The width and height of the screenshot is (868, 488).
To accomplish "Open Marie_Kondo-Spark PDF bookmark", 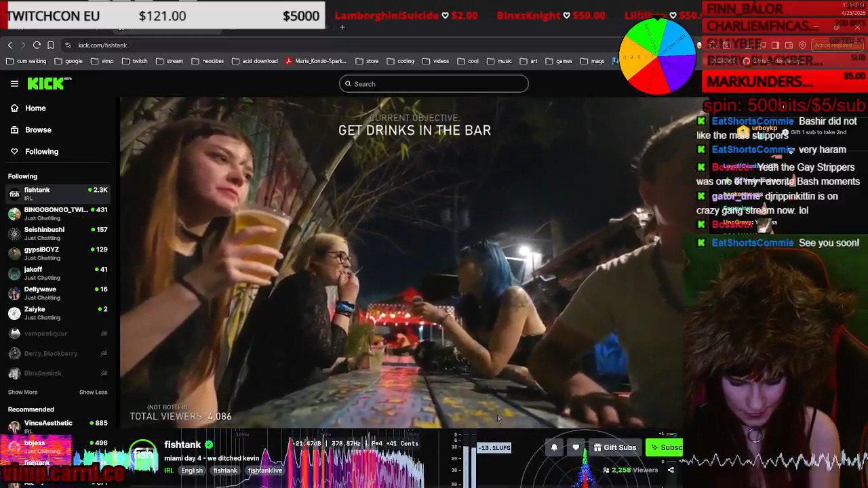I will [x=316, y=61].
